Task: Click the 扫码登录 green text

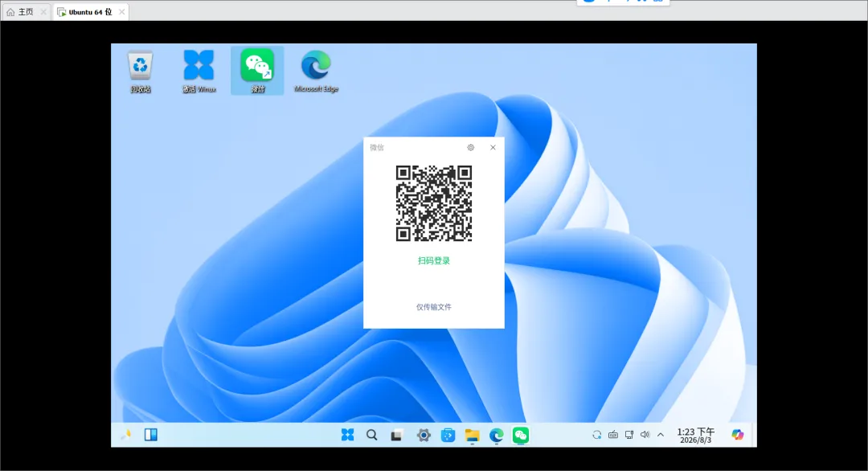Action: click(x=434, y=260)
